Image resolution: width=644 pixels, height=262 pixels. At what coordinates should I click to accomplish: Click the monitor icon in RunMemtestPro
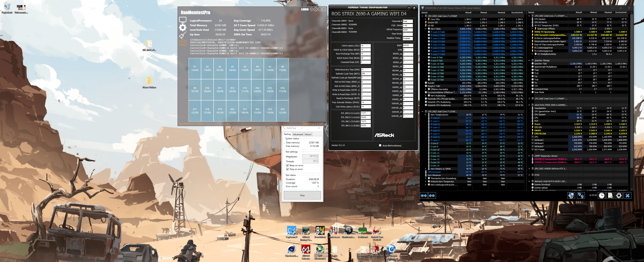(x=183, y=20)
